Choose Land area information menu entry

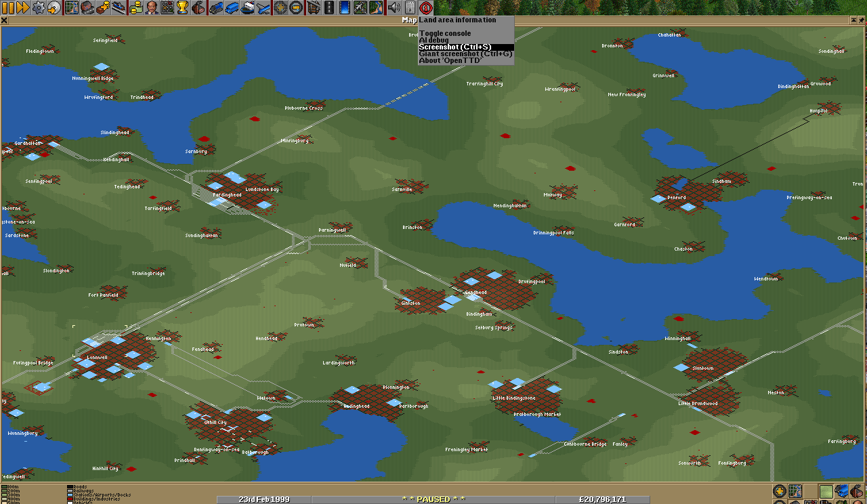(x=466, y=20)
